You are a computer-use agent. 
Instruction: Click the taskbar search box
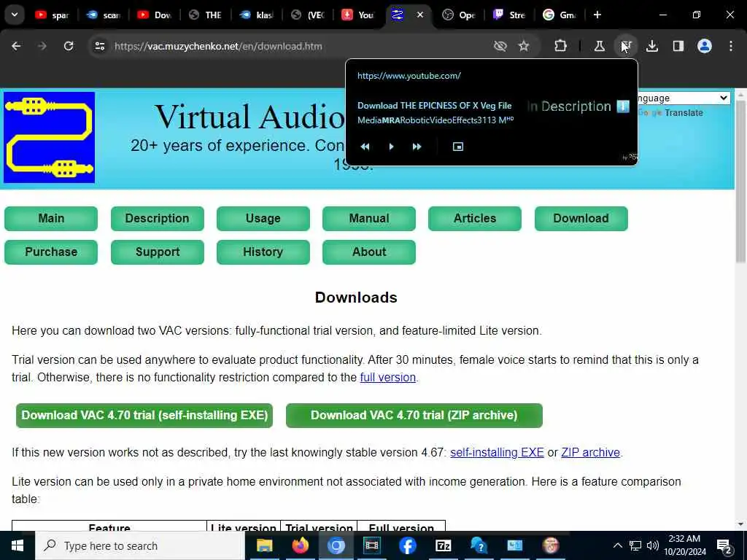[140, 545]
